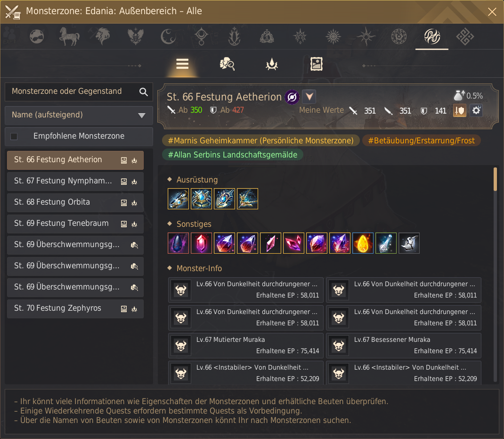The height and width of the screenshot is (439, 504).
Task: Select St. 70 Festung Zephyros zone
Action: pyautogui.click(x=75, y=309)
